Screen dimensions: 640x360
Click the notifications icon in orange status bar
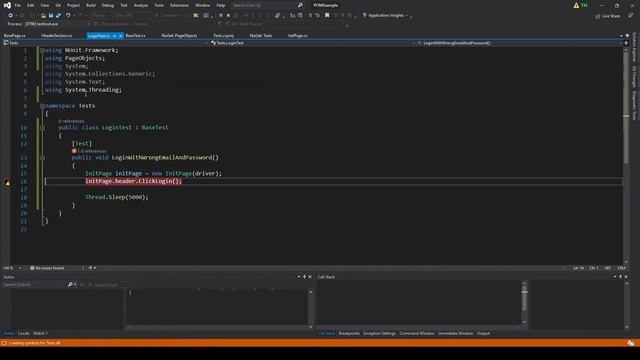[x=631, y=343]
